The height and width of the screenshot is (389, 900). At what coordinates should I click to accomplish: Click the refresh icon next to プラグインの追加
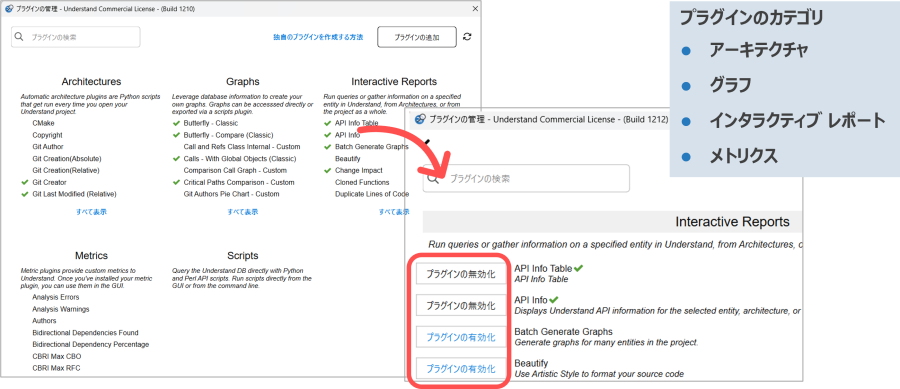[467, 37]
